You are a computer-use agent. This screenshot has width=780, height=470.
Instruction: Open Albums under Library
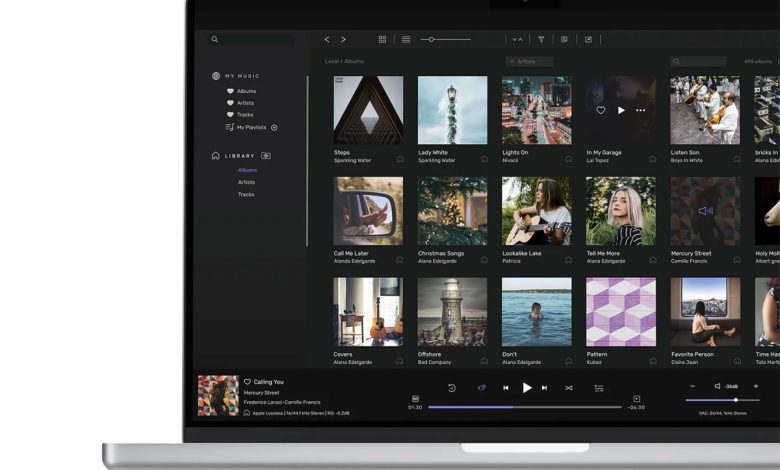(247, 170)
